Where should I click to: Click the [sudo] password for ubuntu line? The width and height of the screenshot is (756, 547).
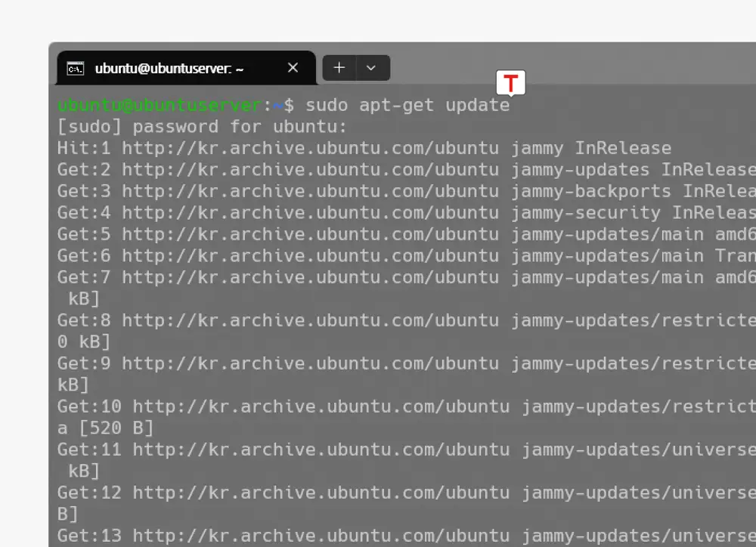coord(202,126)
